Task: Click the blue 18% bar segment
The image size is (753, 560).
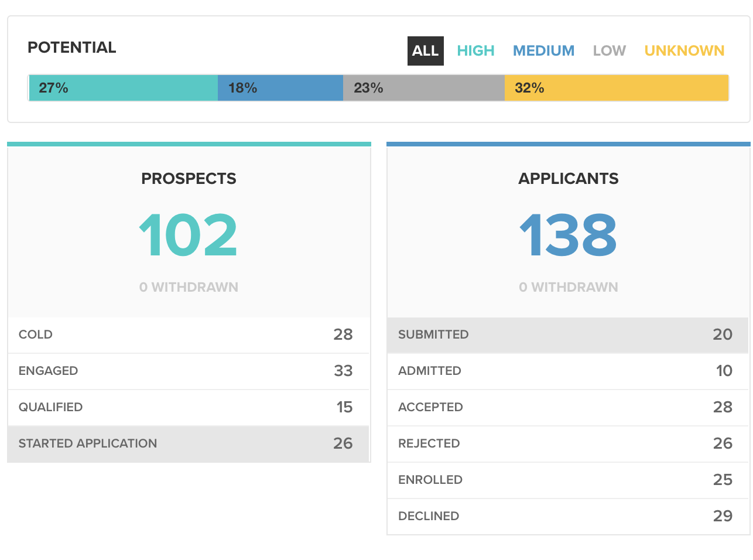Action: tap(280, 88)
